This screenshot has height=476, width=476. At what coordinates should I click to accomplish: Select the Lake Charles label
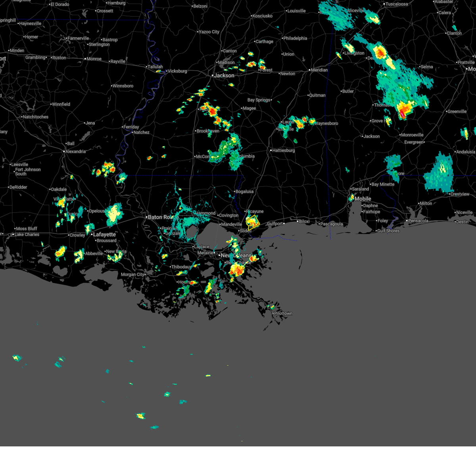click(27, 234)
